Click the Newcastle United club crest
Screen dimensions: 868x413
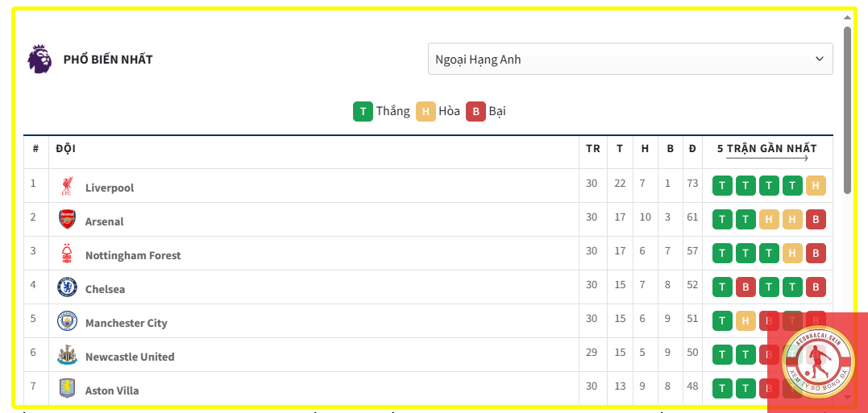point(67,356)
